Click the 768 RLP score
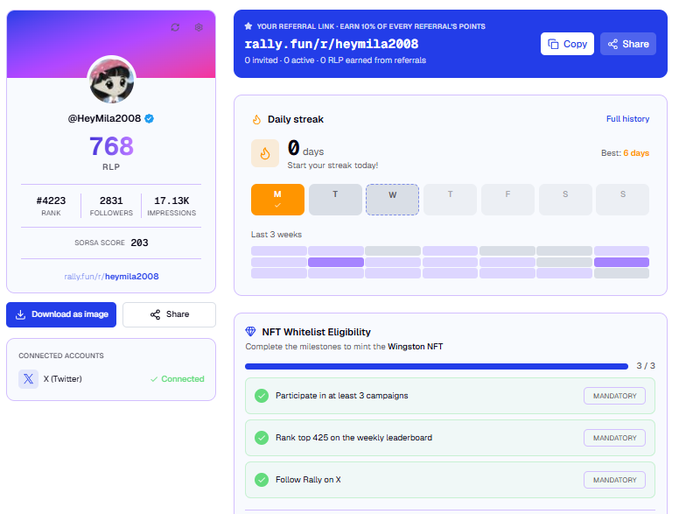Viewport: 679px width, 514px height. pos(111,146)
